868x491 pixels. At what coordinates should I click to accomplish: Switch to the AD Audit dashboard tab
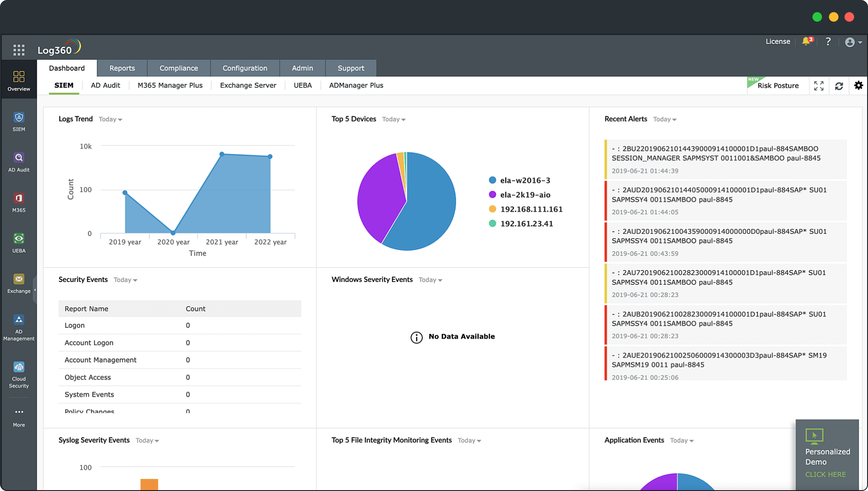point(105,85)
